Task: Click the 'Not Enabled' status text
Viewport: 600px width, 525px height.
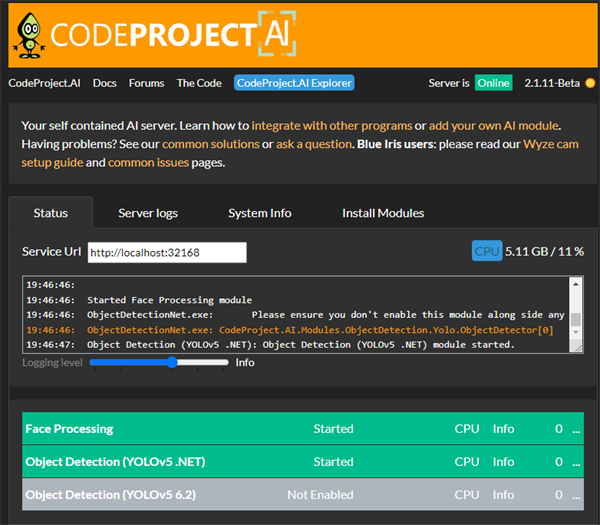Action: (320, 495)
